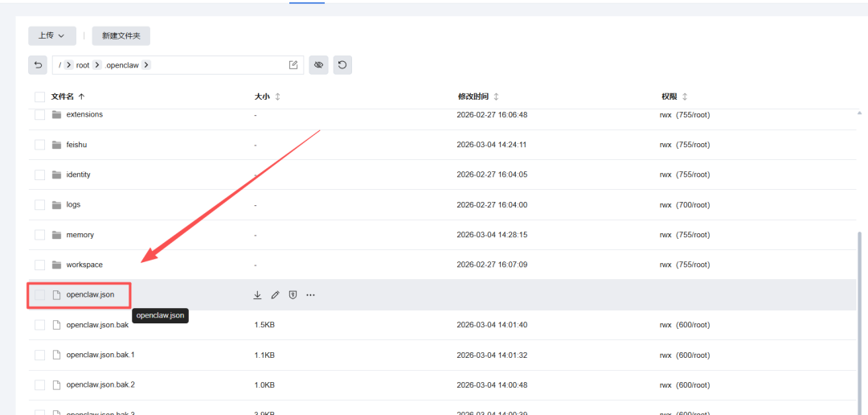This screenshot has height=415, width=868.
Task: Edit openclaw.json with the pencil icon
Action: pos(275,295)
